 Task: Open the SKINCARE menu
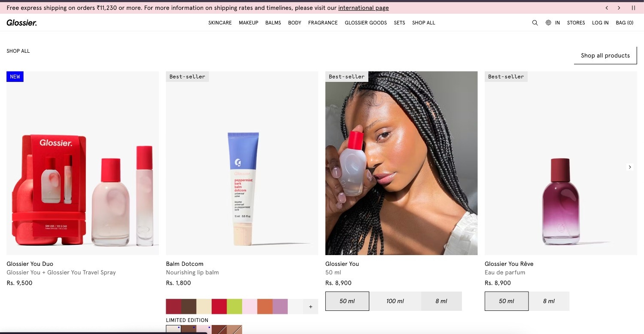220,23
